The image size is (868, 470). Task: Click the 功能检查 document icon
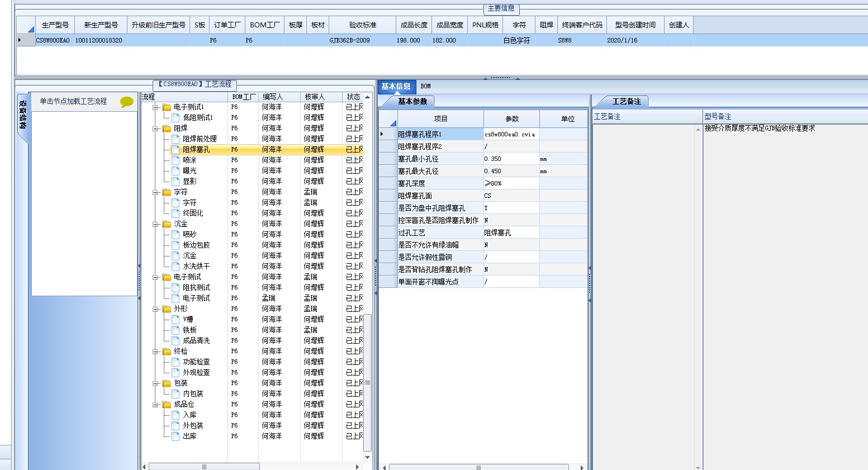(176, 362)
